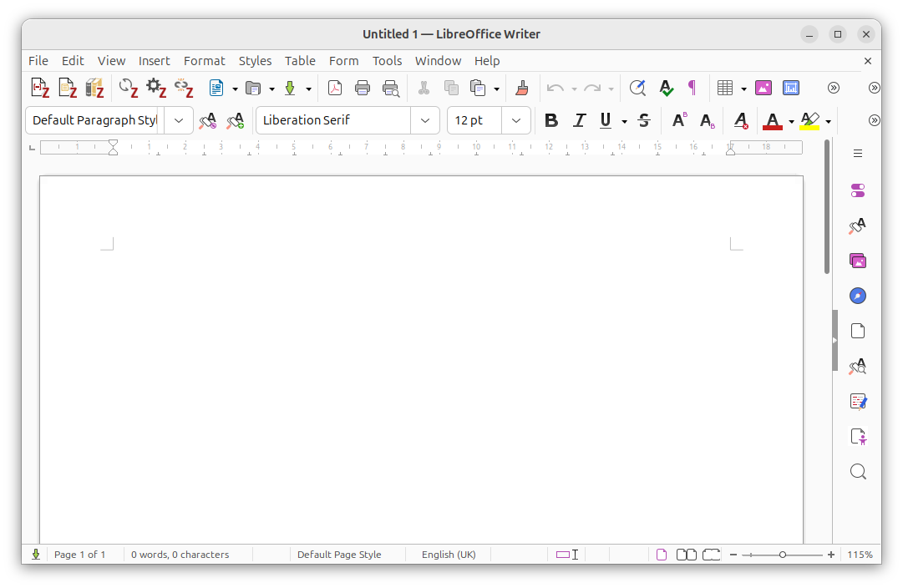Image resolution: width=903 pixels, height=588 pixels.
Task: Open the New document dropdown arrow
Action: (x=235, y=89)
